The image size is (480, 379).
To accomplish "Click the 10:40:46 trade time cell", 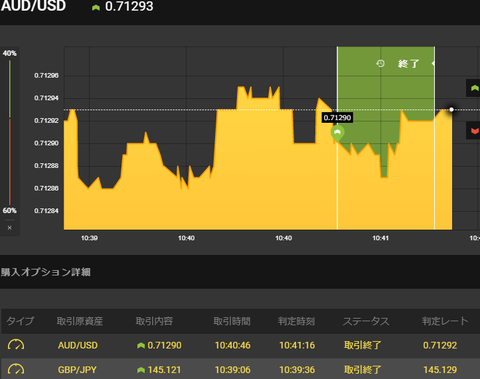I will click(233, 345).
